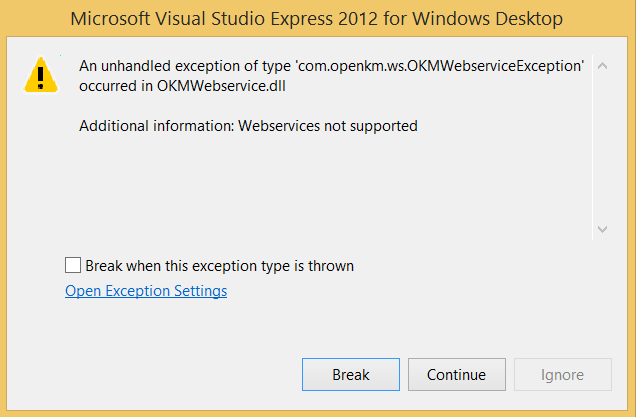Click the yellow warning exclamation icon

coord(41,75)
